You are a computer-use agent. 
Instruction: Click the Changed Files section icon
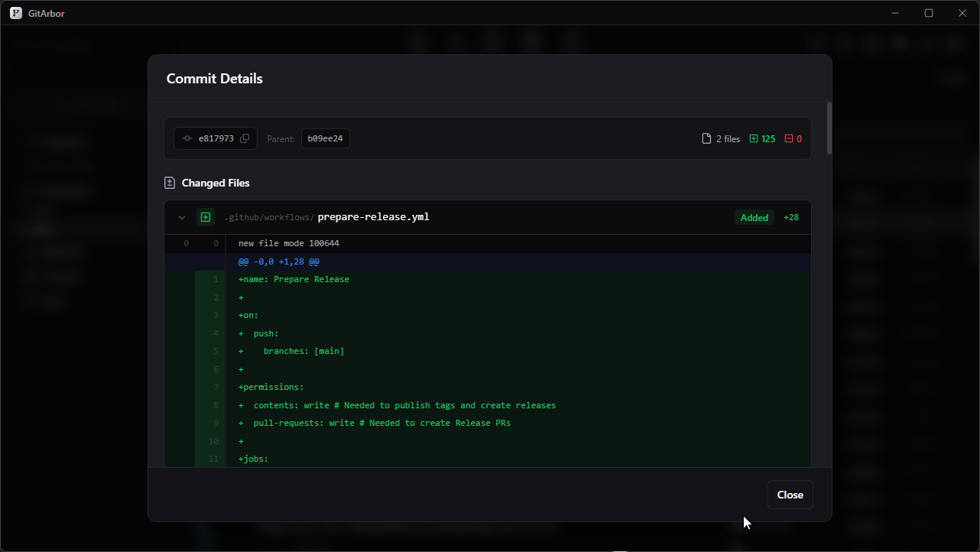pos(170,183)
